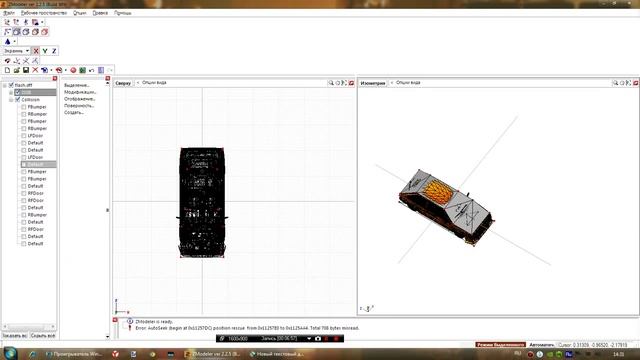Click the green textures browser icon
The image size is (640, 360).
(82, 70)
